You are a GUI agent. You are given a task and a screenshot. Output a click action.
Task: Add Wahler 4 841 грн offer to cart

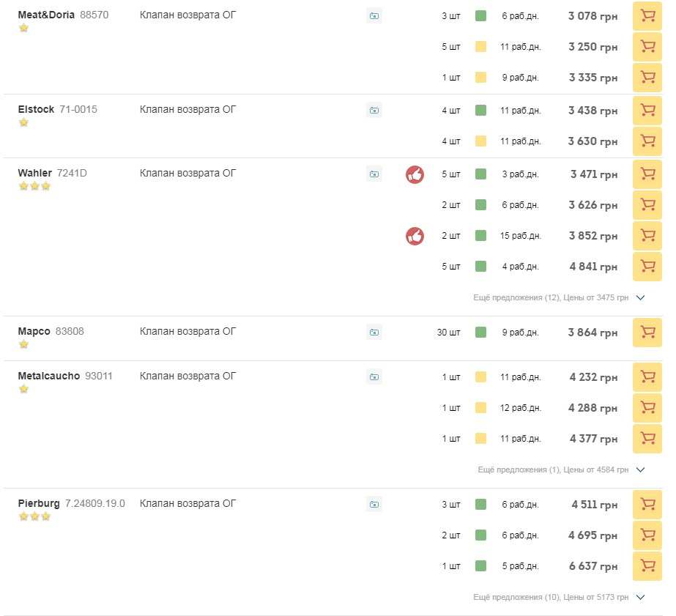click(647, 267)
